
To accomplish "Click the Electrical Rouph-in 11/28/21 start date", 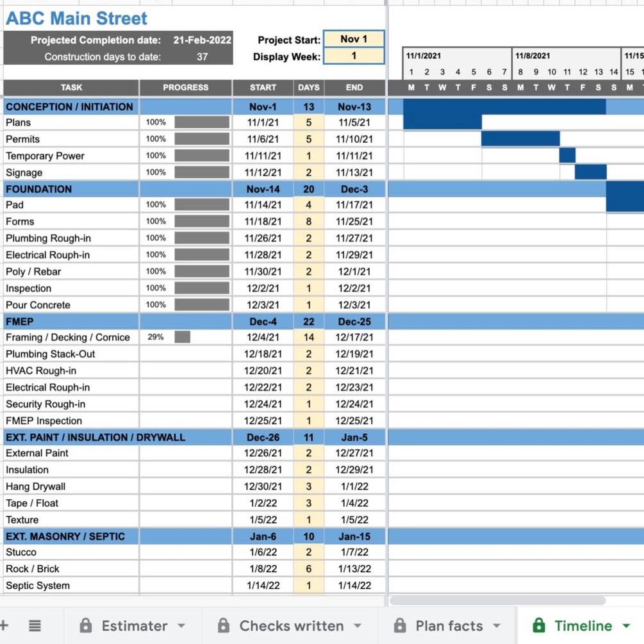I will [263, 255].
